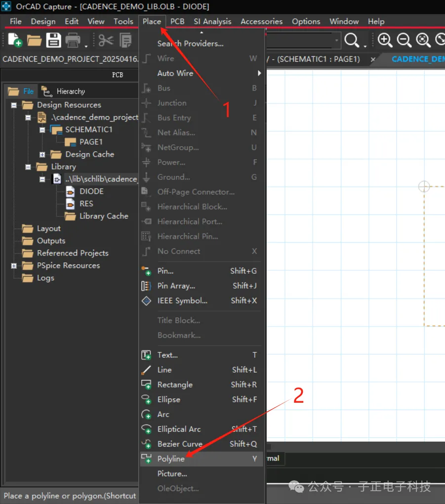Select PAGE1 in project tree
Screen dimensions: 445x504
point(91,142)
